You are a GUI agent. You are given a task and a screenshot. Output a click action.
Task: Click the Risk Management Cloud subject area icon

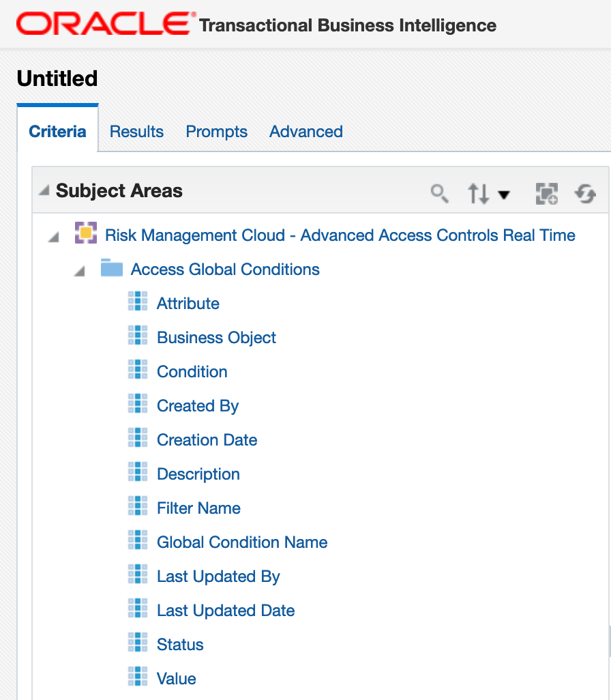pyautogui.click(x=86, y=233)
